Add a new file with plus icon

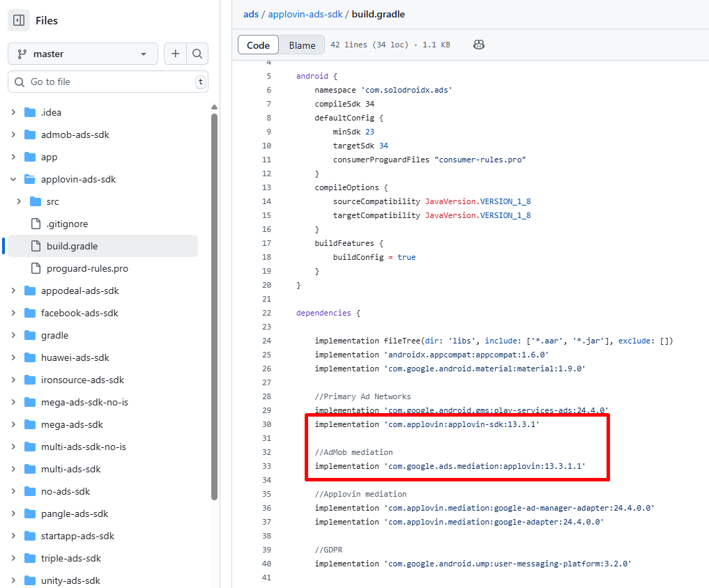[176, 54]
